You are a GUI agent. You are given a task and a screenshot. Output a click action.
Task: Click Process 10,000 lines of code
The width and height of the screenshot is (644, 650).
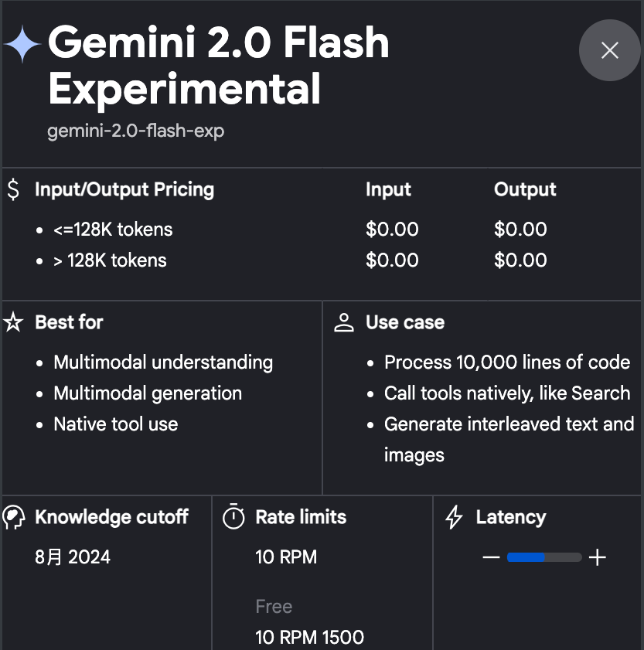[x=507, y=362]
